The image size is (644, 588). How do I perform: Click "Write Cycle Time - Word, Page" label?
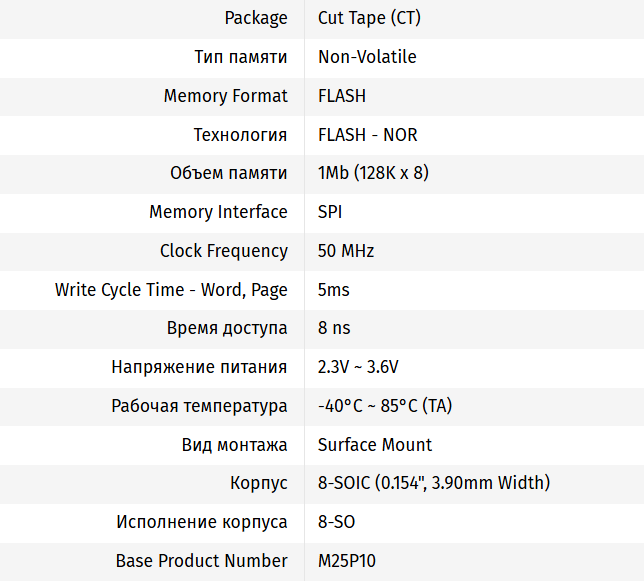(x=171, y=290)
